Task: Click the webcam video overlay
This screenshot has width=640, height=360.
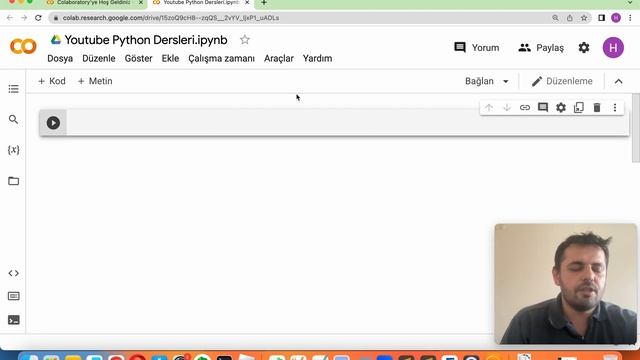Action: (565, 284)
